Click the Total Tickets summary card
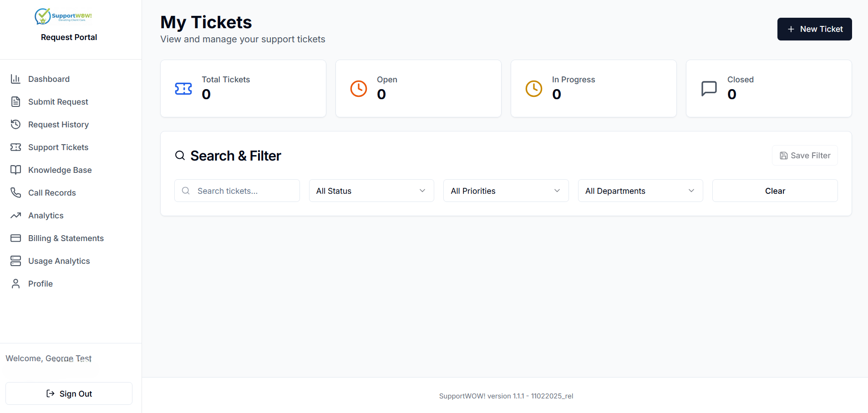Screen dimensions: 868x413 pos(243,88)
